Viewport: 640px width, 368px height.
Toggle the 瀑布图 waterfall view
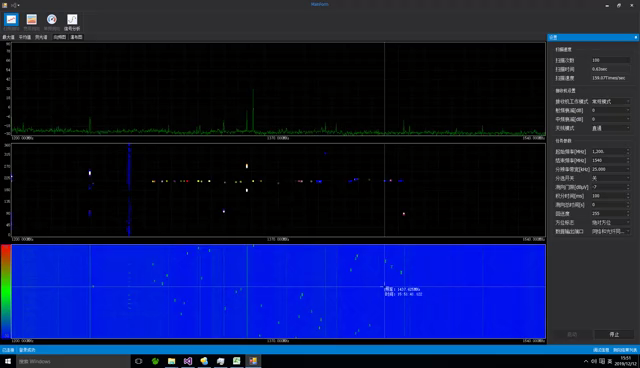76,37
